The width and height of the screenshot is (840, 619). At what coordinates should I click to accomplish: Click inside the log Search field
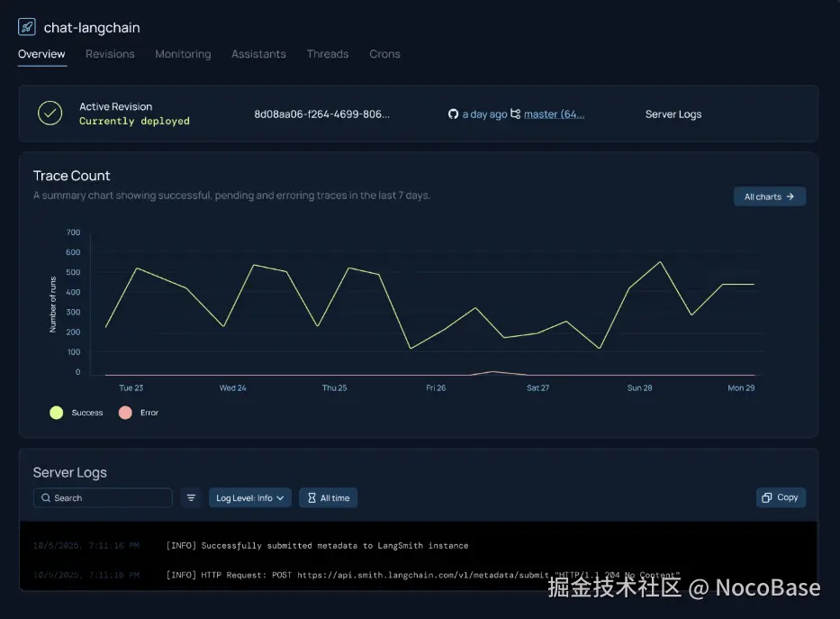click(102, 497)
